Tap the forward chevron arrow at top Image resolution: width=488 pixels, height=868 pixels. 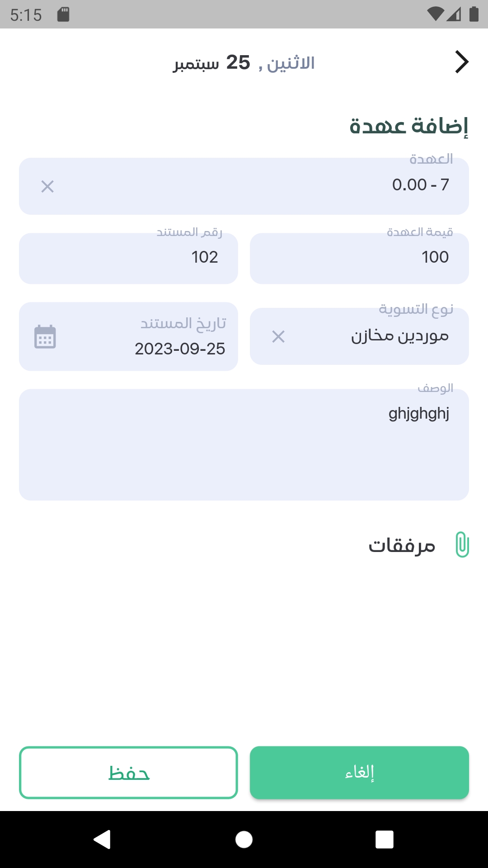point(461,62)
